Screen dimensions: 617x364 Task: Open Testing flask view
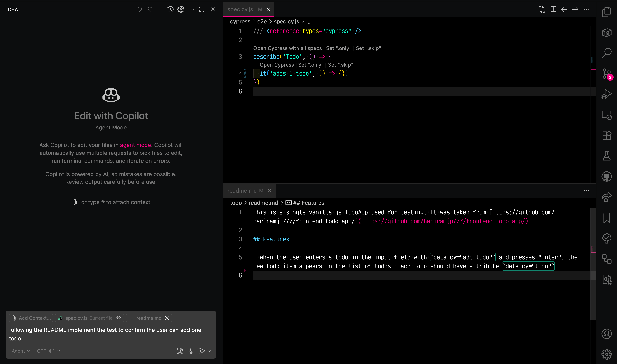606,156
